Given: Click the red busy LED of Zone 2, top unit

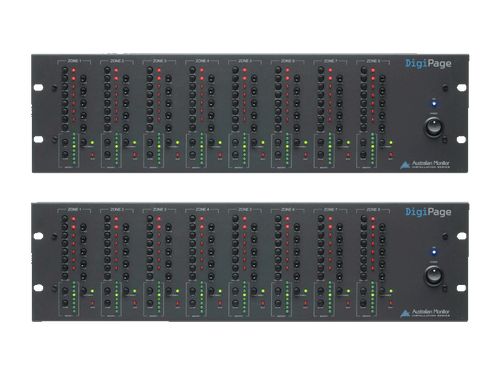Looking at the screenshot, I should point(135,155).
